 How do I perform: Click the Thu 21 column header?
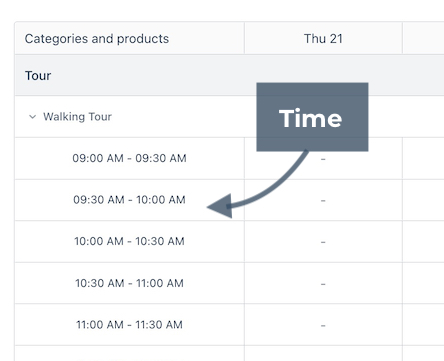[323, 38]
